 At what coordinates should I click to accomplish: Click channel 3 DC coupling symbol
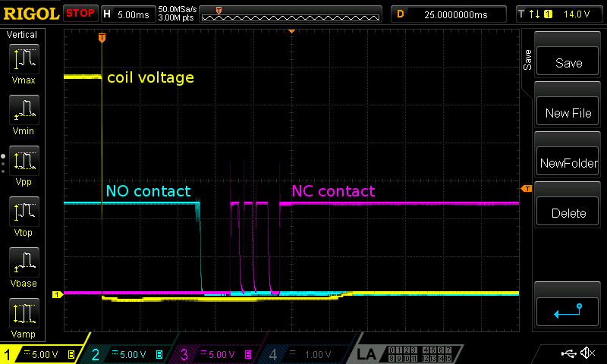point(203,352)
